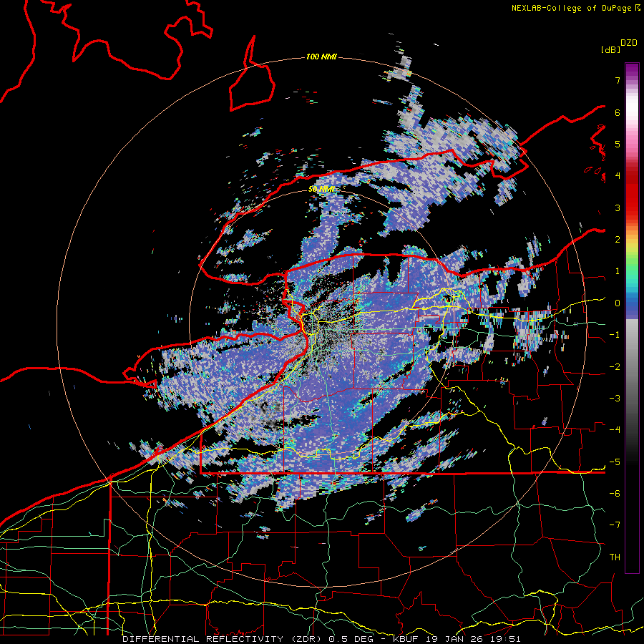This screenshot has height=644, width=644.
Task: Select the -3 value on the scale
Action: pyautogui.click(x=615, y=399)
